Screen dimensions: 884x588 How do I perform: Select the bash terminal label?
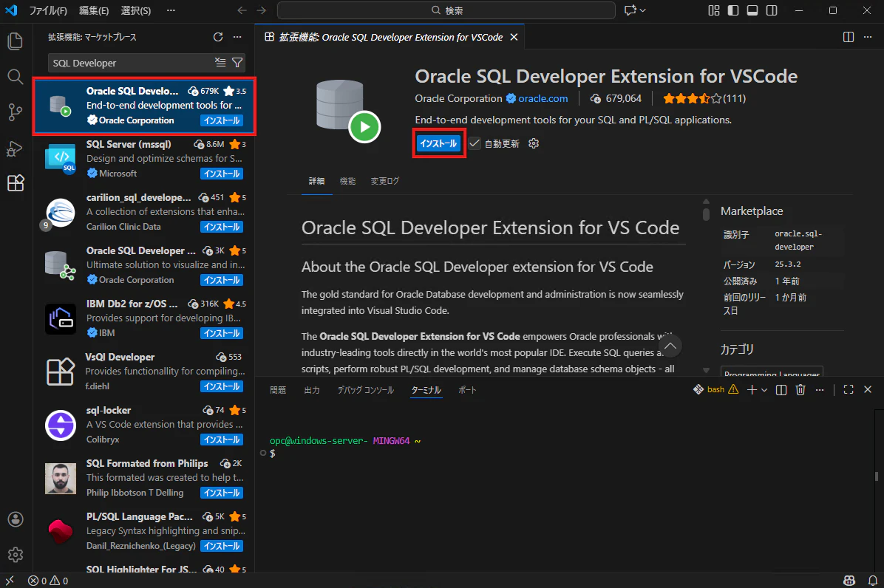coord(715,390)
